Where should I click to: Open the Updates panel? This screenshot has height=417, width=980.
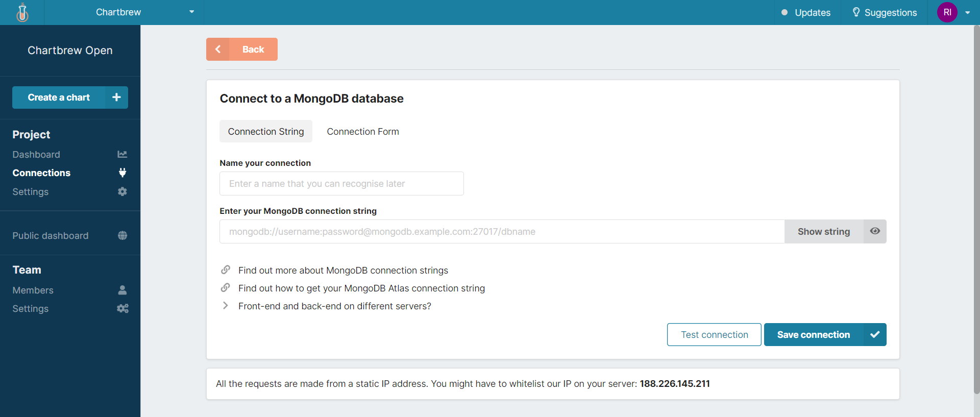806,12
